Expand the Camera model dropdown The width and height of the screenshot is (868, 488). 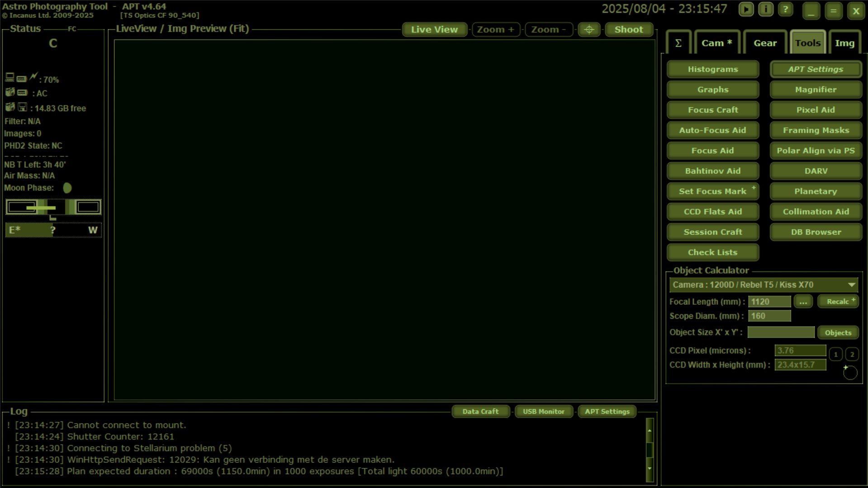(x=764, y=285)
